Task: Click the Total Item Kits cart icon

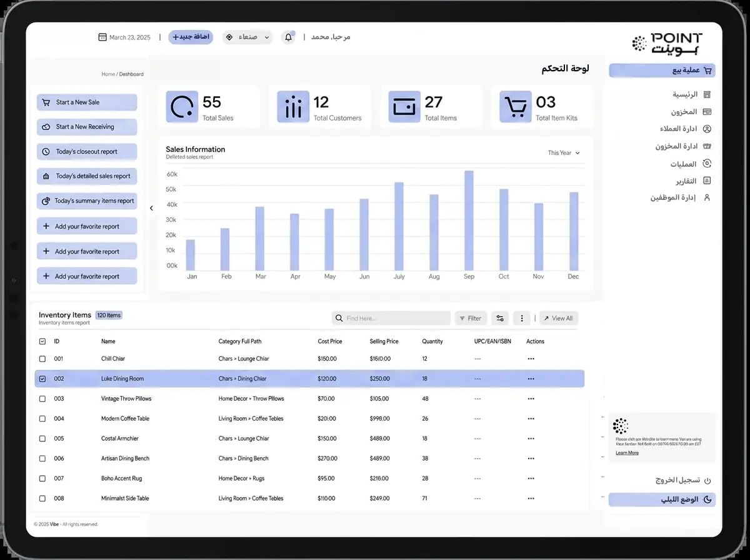Action: tap(516, 107)
